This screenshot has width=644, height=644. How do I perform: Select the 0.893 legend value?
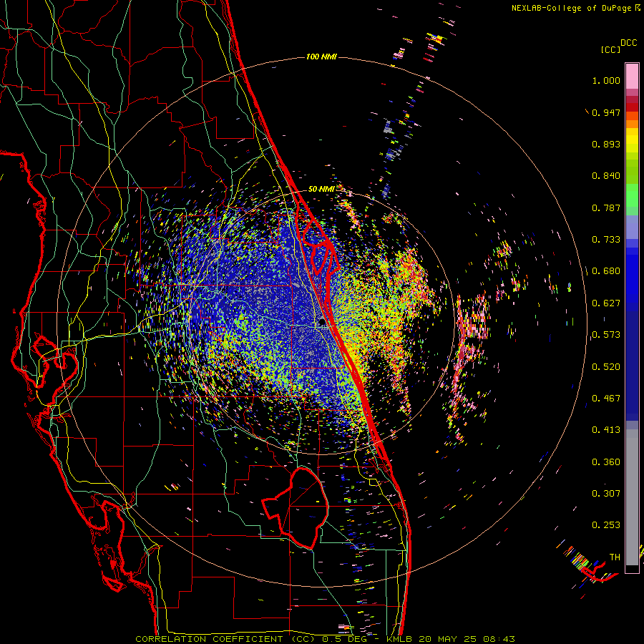606,144
